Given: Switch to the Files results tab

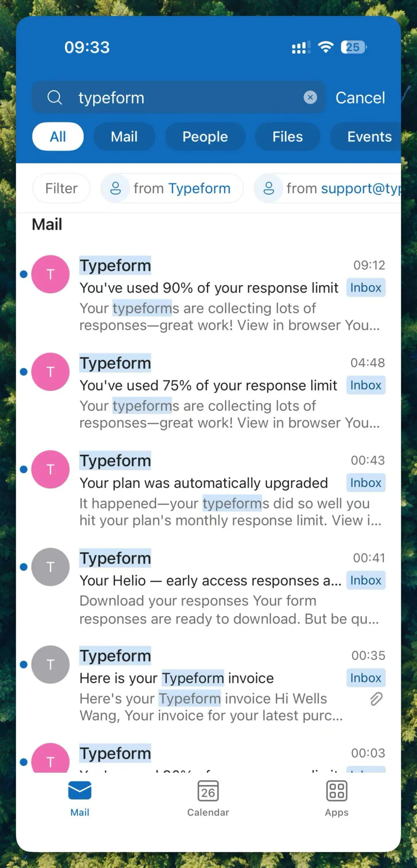Looking at the screenshot, I should point(288,137).
